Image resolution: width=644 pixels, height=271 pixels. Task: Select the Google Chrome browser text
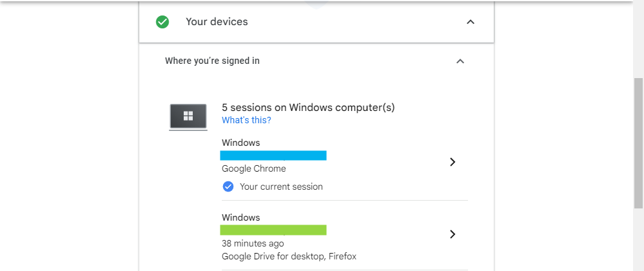[253, 168]
